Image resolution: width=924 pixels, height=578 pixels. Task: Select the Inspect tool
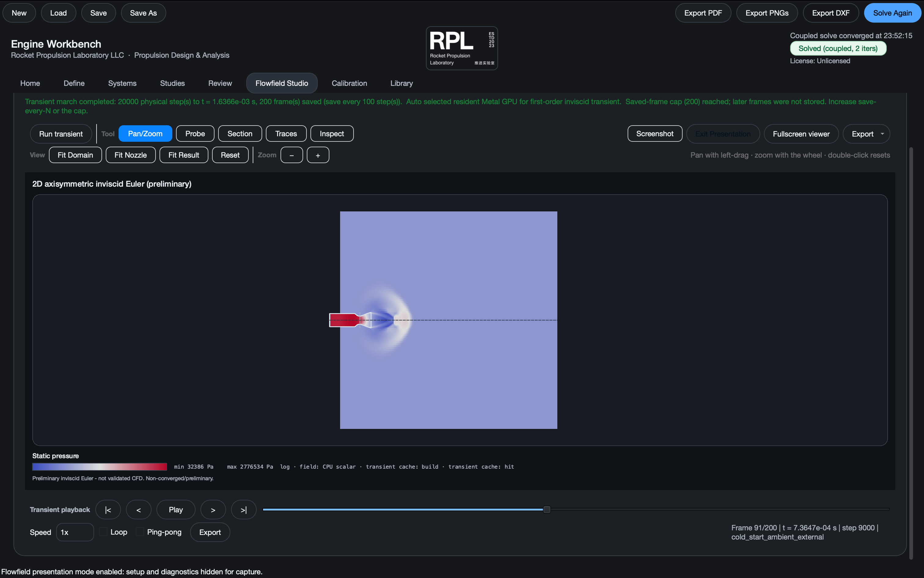click(332, 134)
